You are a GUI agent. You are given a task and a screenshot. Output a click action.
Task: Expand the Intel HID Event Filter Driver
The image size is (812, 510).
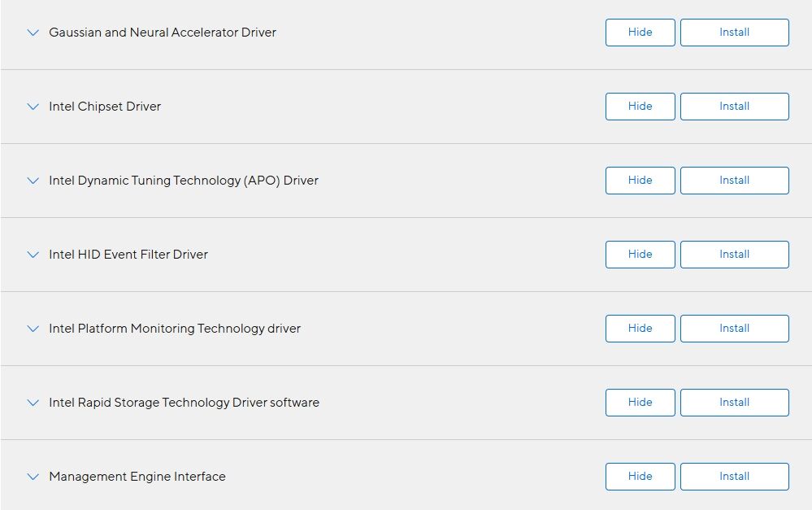[33, 255]
